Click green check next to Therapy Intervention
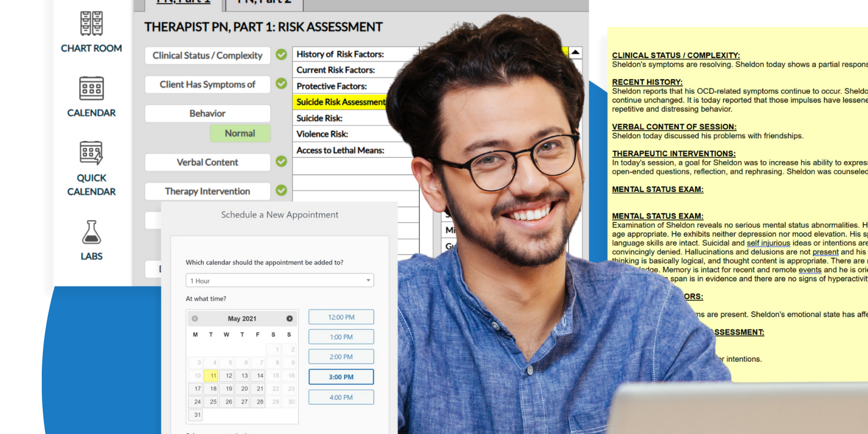 pyautogui.click(x=281, y=190)
